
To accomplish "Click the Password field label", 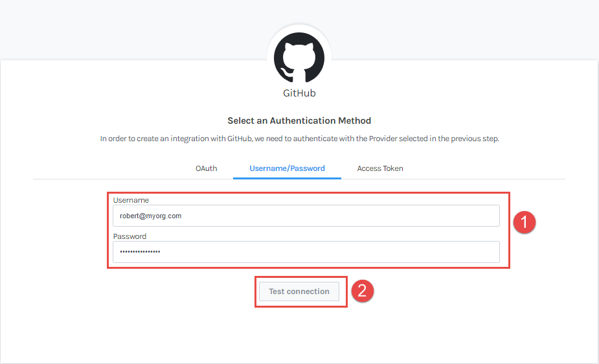I will point(130,236).
